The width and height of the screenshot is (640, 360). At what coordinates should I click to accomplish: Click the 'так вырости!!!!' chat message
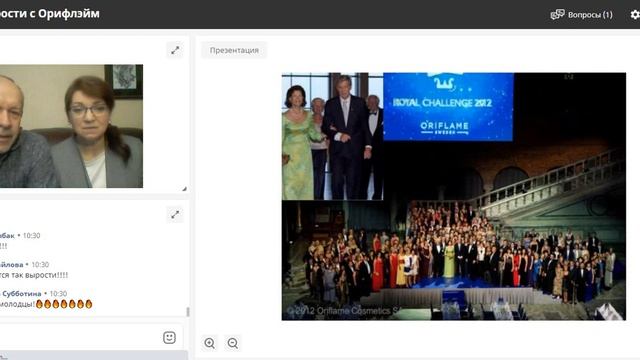click(34, 275)
